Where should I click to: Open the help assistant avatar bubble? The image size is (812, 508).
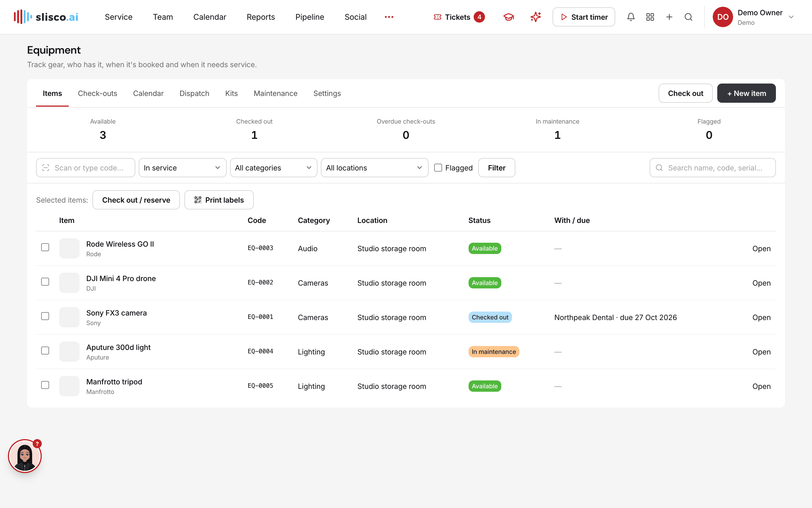25,456
